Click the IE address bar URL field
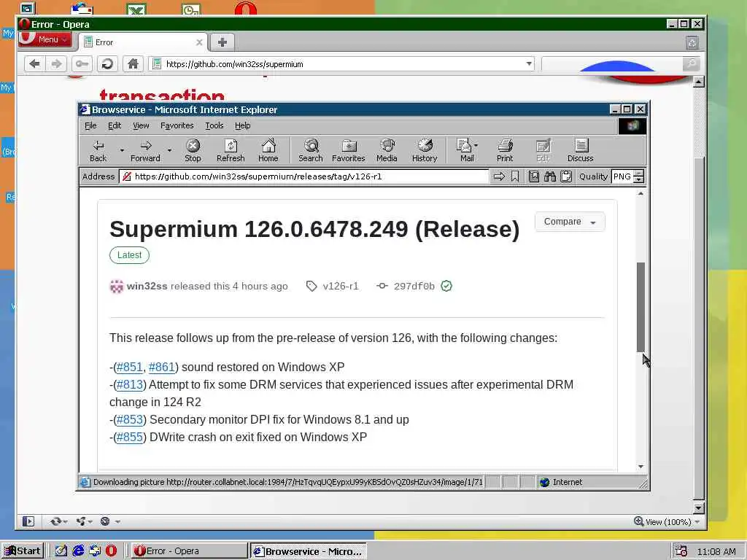This screenshot has height=560, width=747. click(x=304, y=176)
